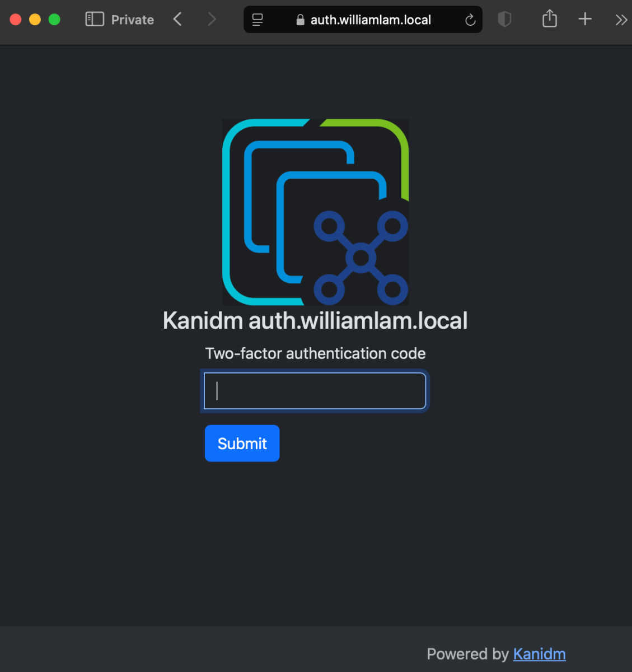The image size is (632, 672).
Task: Click the Kanidm logo image
Action: point(315,212)
